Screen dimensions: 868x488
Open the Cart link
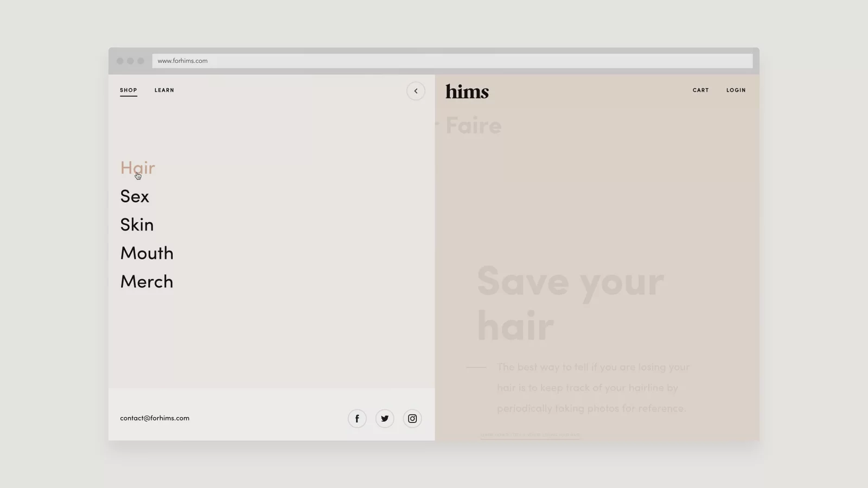coord(700,91)
